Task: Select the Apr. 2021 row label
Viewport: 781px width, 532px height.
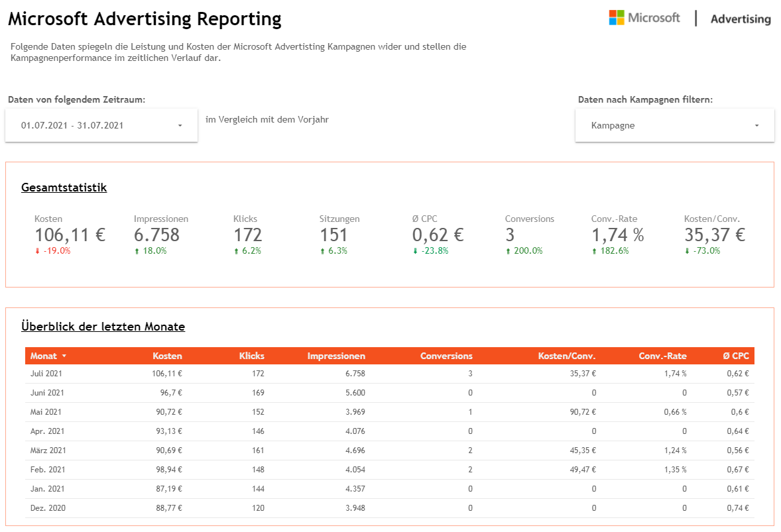Action: 47,431
